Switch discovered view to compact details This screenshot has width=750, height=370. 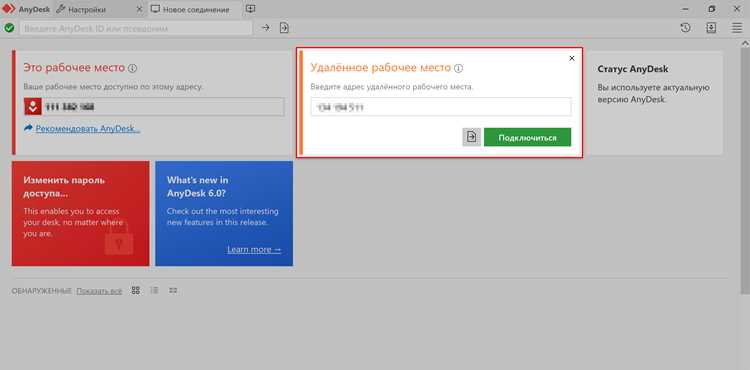(x=173, y=290)
